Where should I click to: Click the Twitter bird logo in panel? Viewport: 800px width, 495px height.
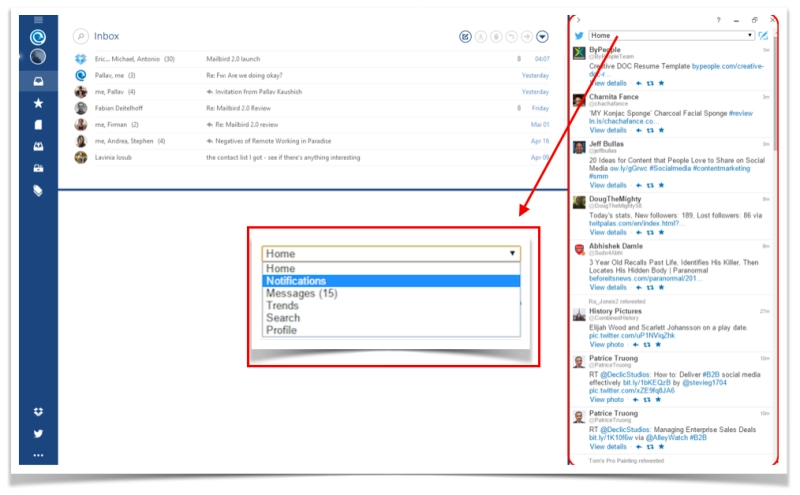pyautogui.click(x=579, y=36)
